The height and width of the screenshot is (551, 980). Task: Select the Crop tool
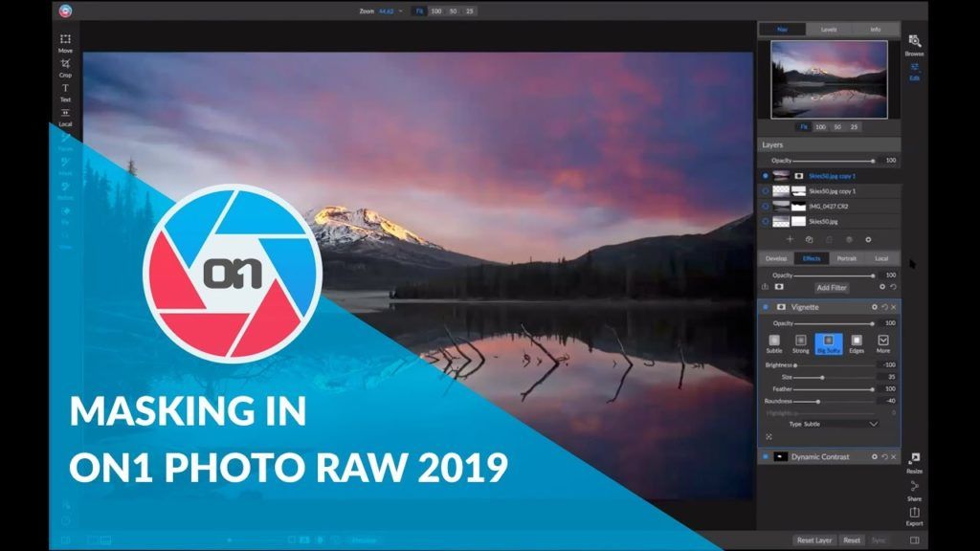click(65, 68)
